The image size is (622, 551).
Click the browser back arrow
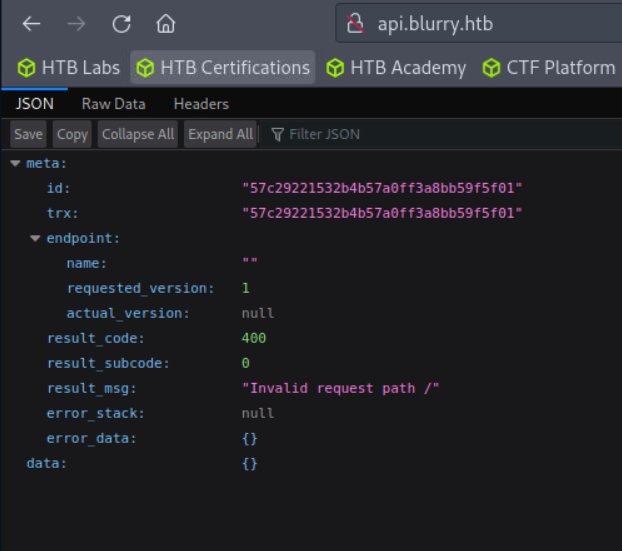pos(31,23)
